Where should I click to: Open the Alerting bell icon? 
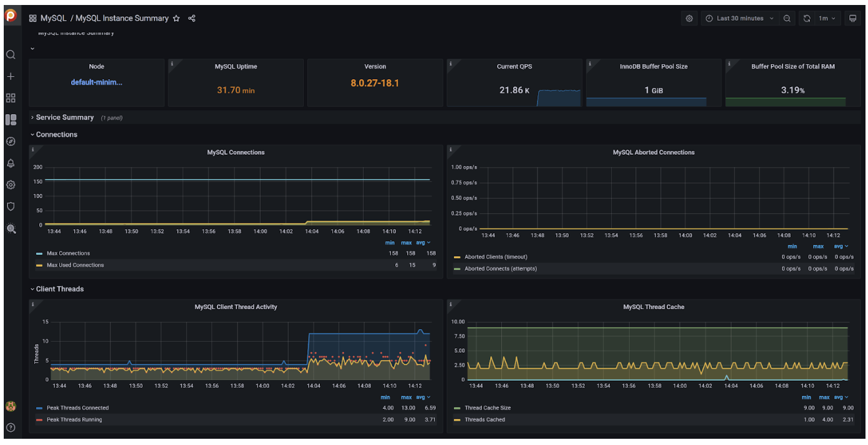(11, 163)
